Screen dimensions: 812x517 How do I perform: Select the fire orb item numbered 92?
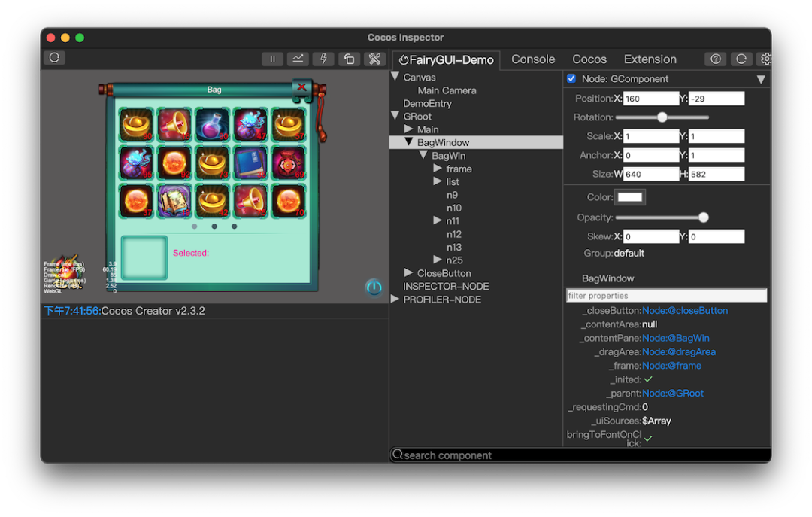[174, 163]
